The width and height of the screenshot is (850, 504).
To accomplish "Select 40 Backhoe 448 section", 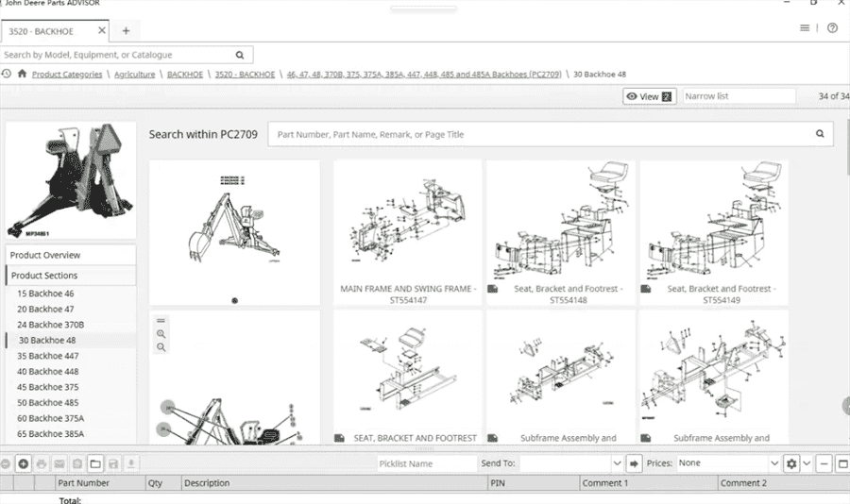I will 48,371.
